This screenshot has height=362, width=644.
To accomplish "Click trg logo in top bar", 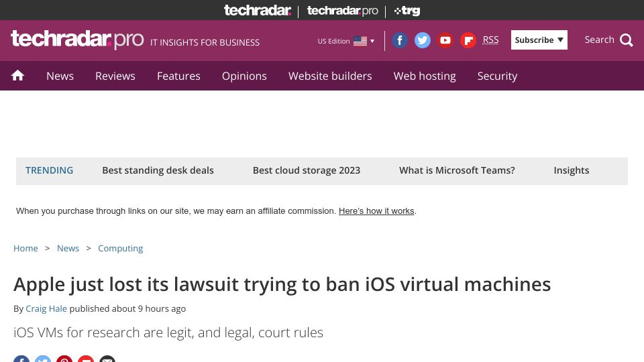I will (x=407, y=11).
